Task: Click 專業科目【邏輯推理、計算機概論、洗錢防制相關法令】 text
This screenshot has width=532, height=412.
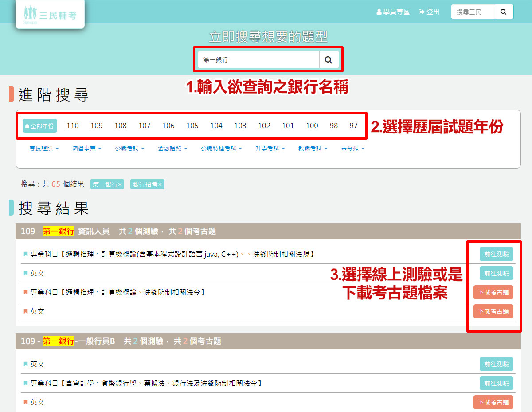Action: click(119, 292)
